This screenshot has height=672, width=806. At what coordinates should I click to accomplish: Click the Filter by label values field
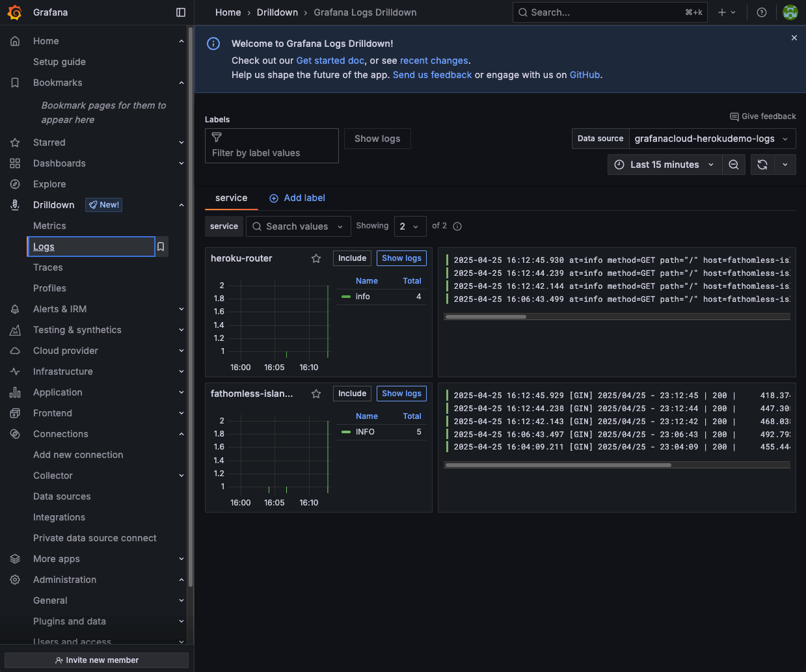[x=272, y=146]
